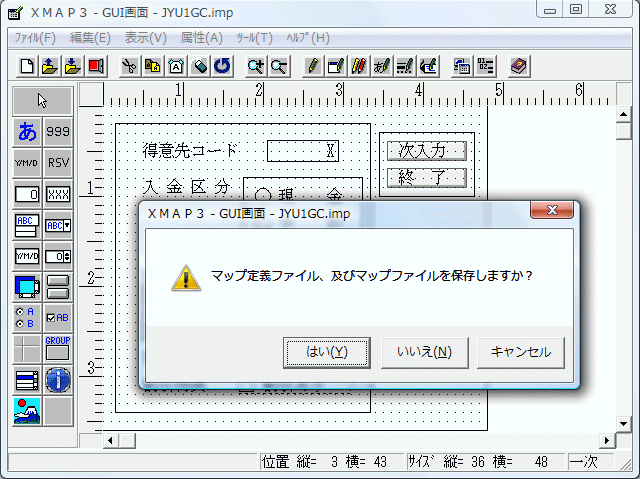Open the 表示(V) menu
Viewport: 640px width, 479px height.
[x=146, y=38]
